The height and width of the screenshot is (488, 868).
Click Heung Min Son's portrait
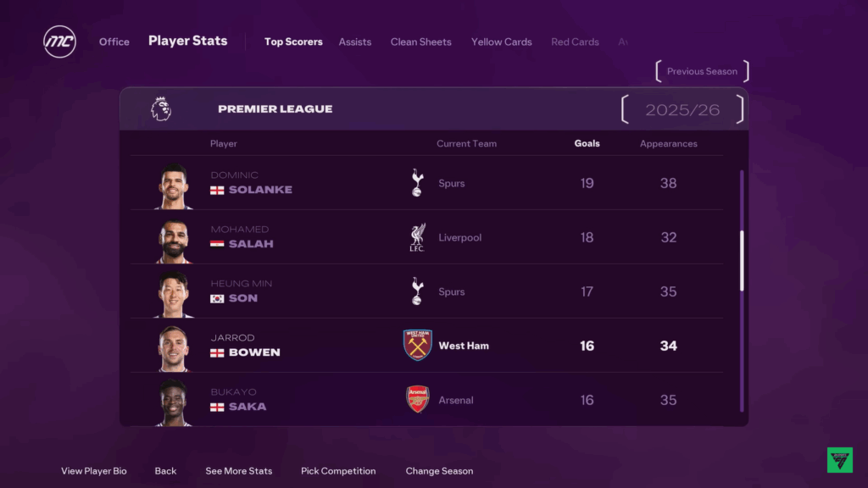(173, 294)
